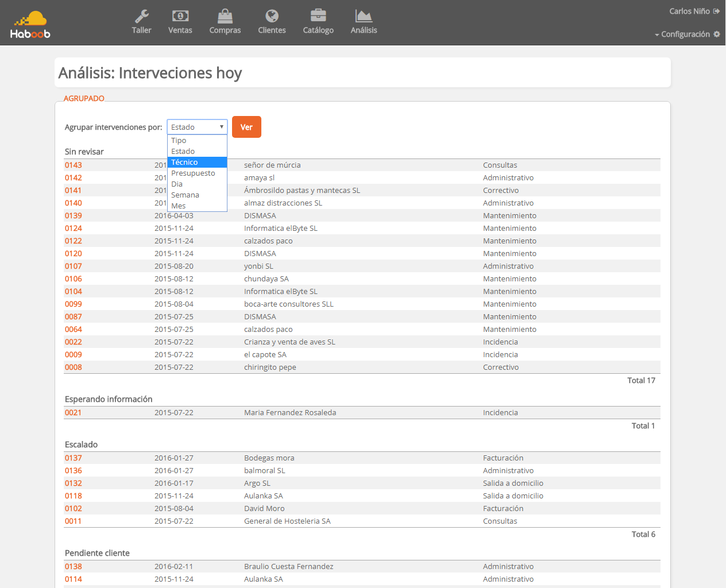Open intervention 0064
This screenshot has width=726, height=588.
[74, 330]
